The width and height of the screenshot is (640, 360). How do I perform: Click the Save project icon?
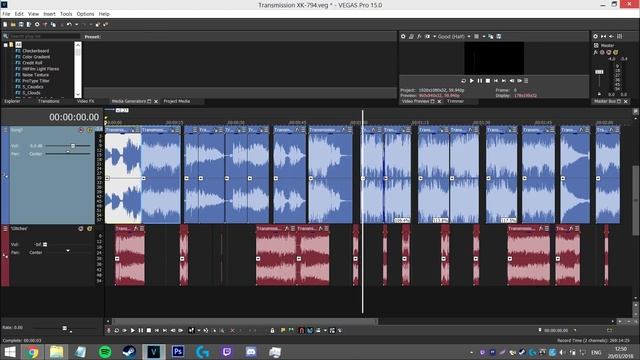[x=21, y=24]
